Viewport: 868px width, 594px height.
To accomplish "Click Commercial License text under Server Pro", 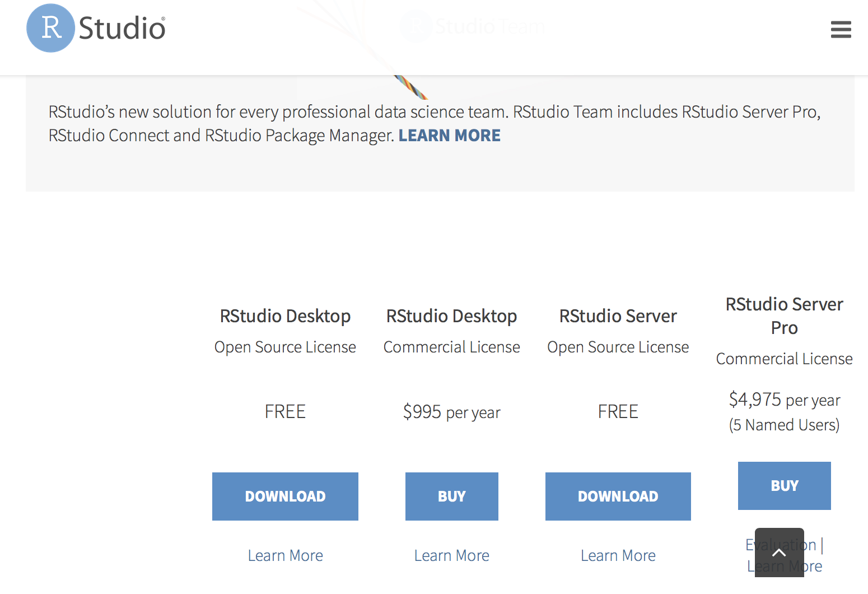I will click(784, 359).
